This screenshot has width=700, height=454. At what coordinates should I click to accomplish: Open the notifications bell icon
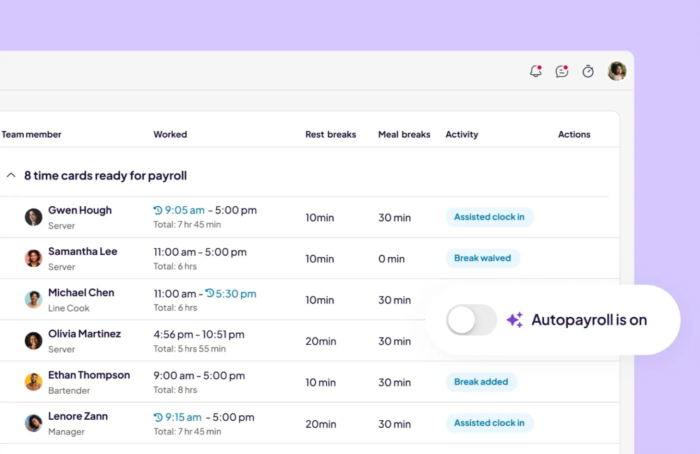(536, 71)
